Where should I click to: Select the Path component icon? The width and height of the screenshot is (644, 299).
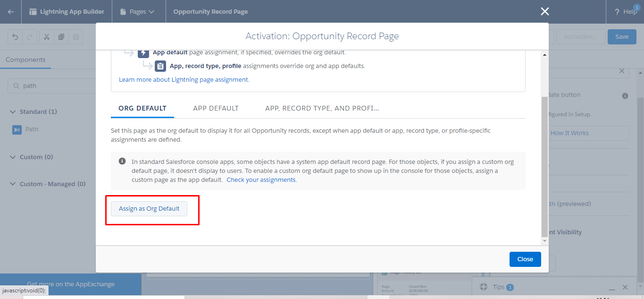click(x=17, y=129)
